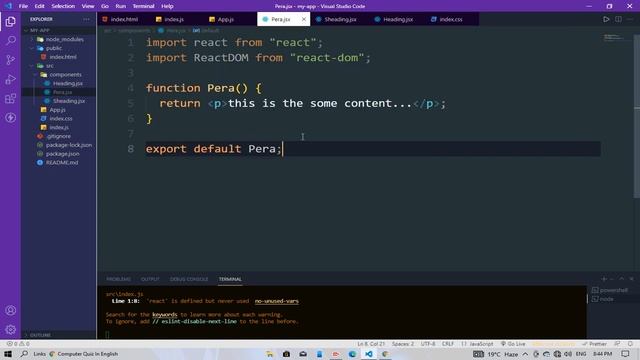Switch to the Output panel tab

click(150, 279)
